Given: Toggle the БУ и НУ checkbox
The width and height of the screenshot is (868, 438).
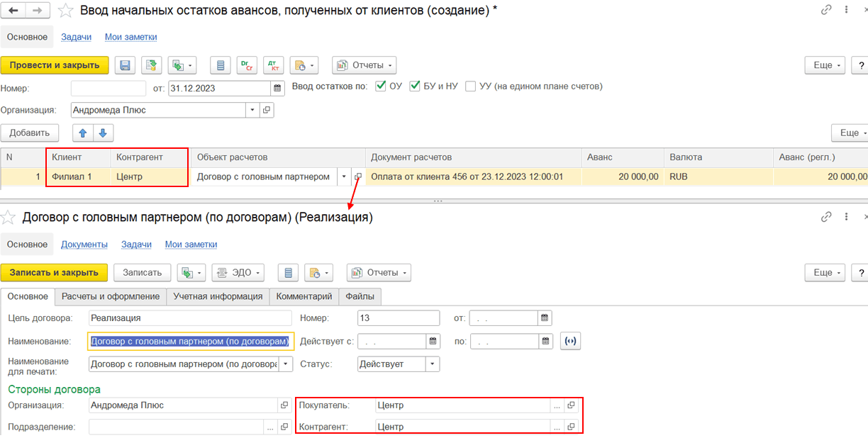Looking at the screenshot, I should (415, 86).
